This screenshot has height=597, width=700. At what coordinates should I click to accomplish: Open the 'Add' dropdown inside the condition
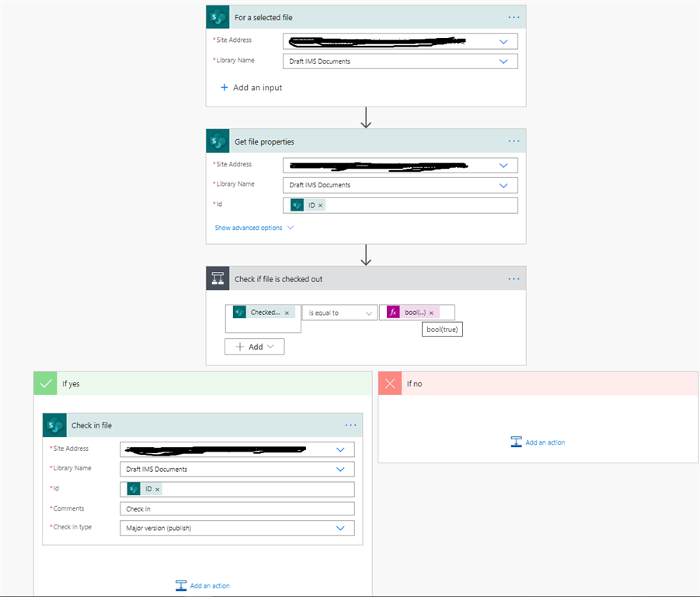click(254, 346)
